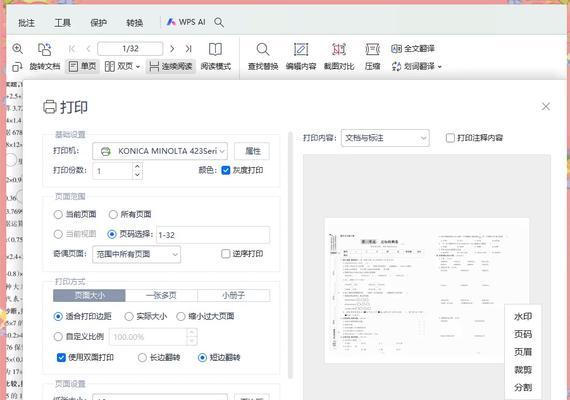The width and height of the screenshot is (570, 400).
Task: Click the page range field 1-32
Action: point(213,235)
